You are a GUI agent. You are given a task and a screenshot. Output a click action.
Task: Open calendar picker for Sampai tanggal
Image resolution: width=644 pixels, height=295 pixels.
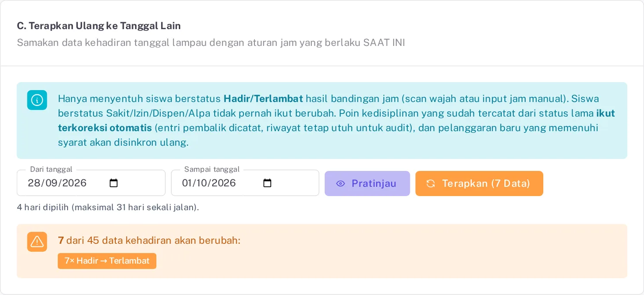267,183
